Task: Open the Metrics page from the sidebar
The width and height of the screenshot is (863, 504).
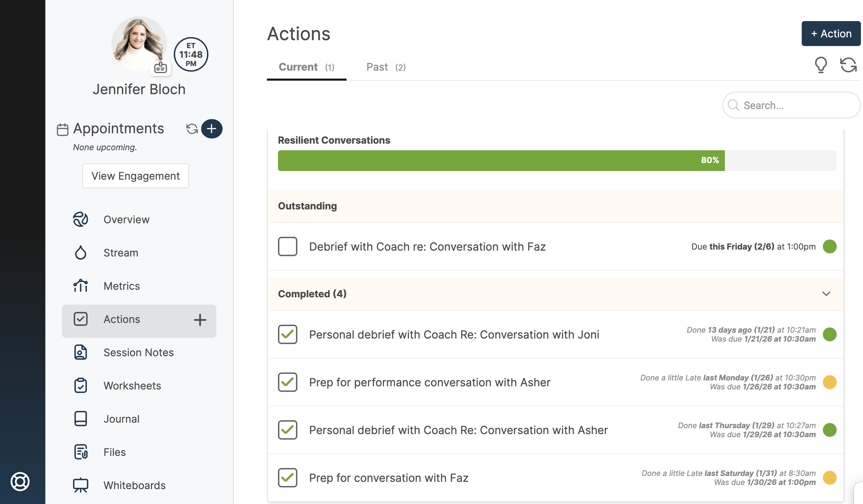Action: coord(122,286)
